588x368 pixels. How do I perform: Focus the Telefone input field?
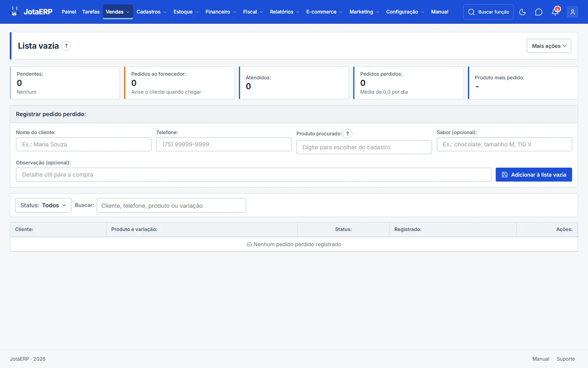(x=224, y=144)
